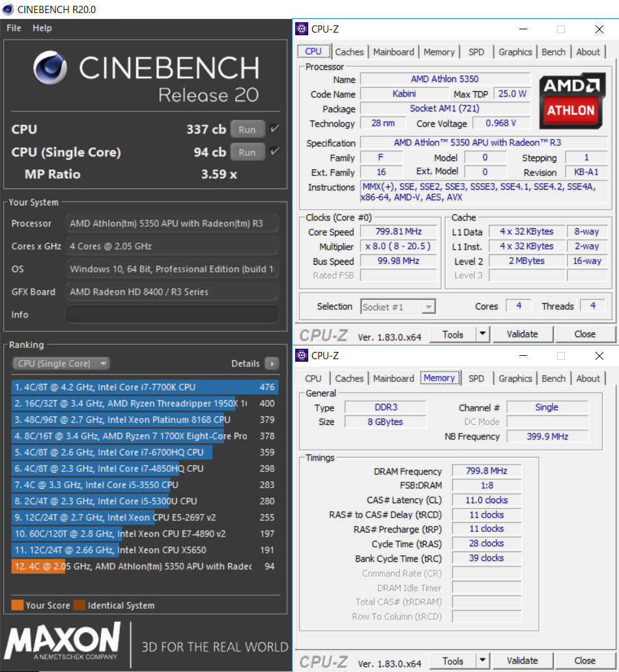Open Memory tab in top CPU-Z window
Screen dimensions: 619x672
(x=439, y=52)
